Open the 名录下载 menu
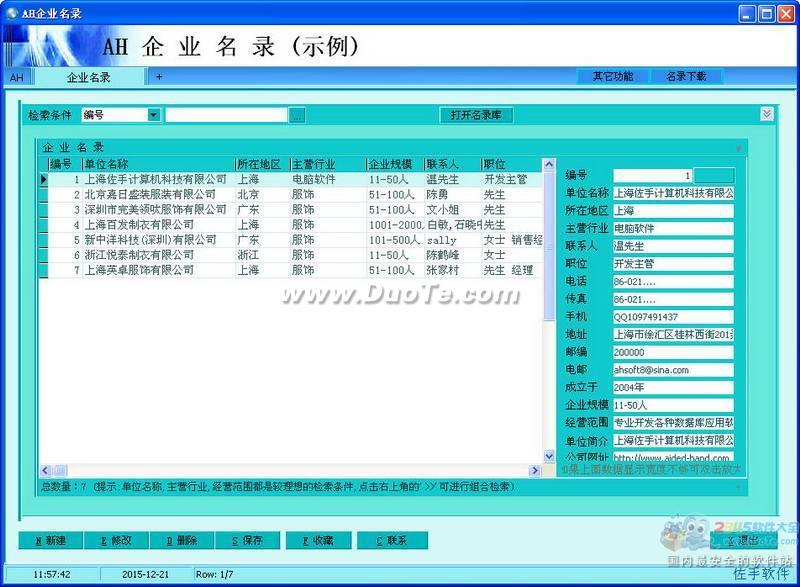Screen dimensions: 800x587 pyautogui.click(x=686, y=76)
